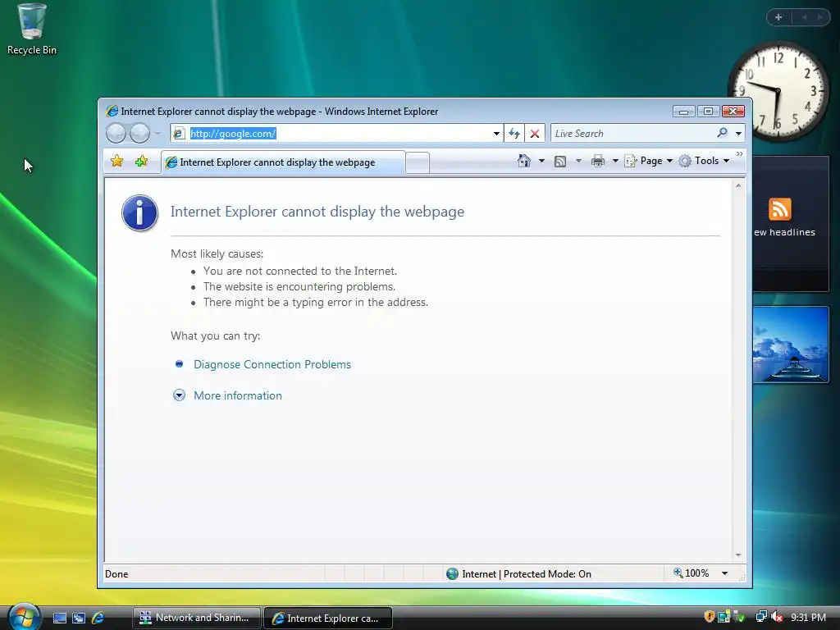Click the Add to Favorites icon
Viewport: 840px width, 630px height.
tap(141, 162)
